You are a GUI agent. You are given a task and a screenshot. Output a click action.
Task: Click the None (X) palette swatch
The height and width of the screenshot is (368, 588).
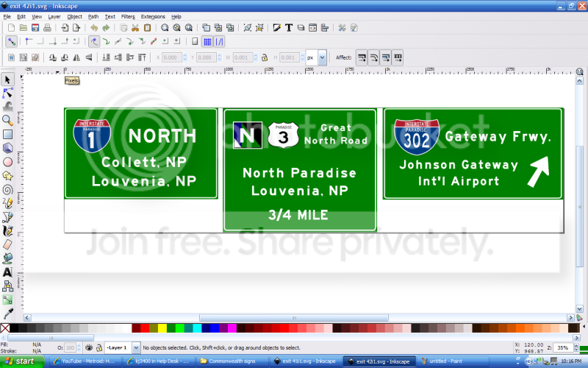pos(5,328)
